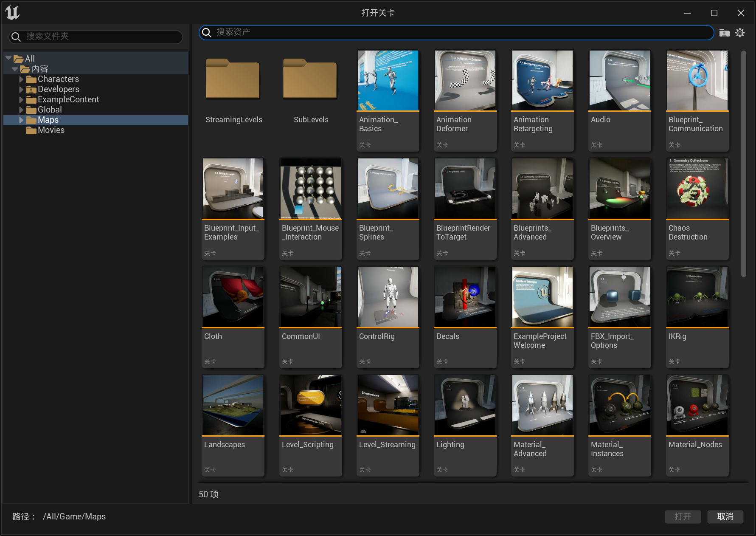Select the ControlRig level thumbnail
This screenshot has height=536, width=756.
(x=388, y=297)
